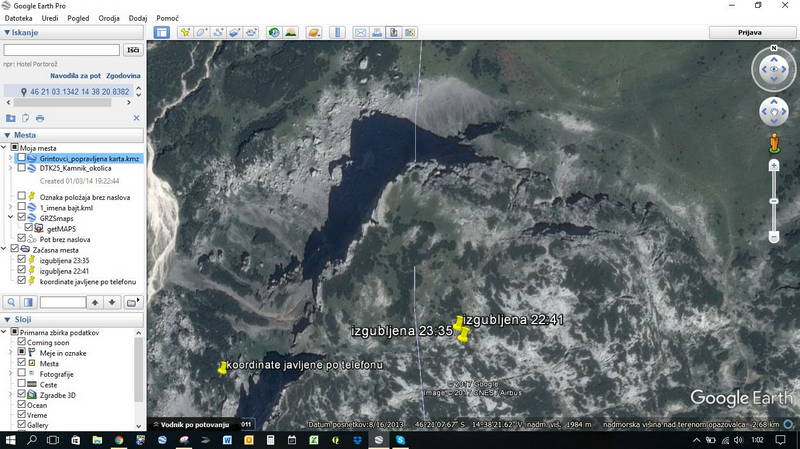This screenshot has height=449, width=800.
Task: Uncheck the GRZSmaps checkbox
Action: click(21, 217)
